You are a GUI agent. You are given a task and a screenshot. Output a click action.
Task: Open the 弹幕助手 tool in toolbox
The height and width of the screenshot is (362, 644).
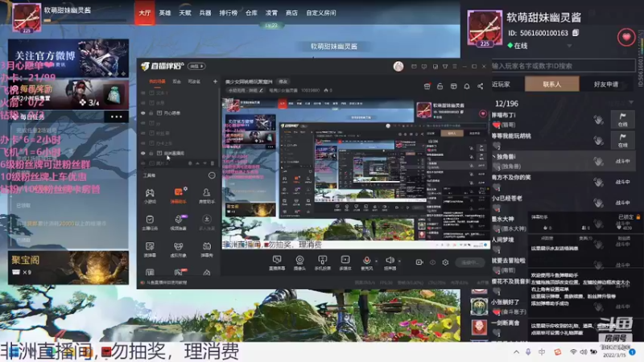(178, 195)
